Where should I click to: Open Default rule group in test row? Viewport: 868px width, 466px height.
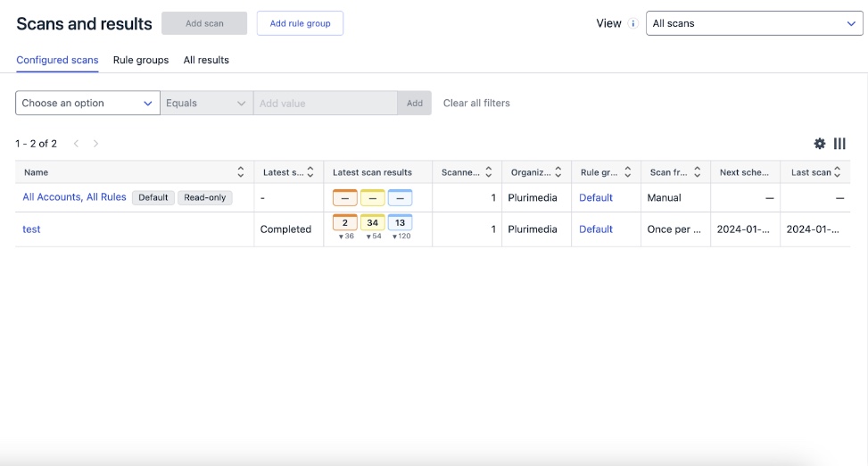[x=596, y=229]
